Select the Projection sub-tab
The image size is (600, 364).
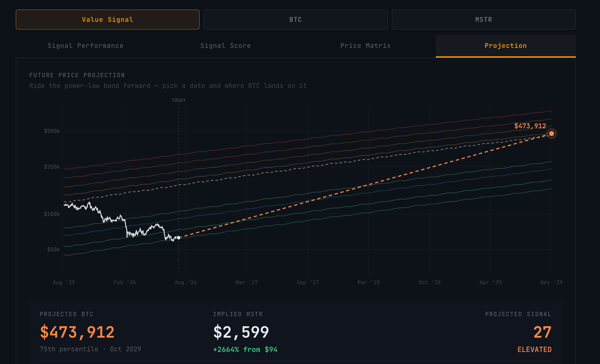pyautogui.click(x=506, y=46)
